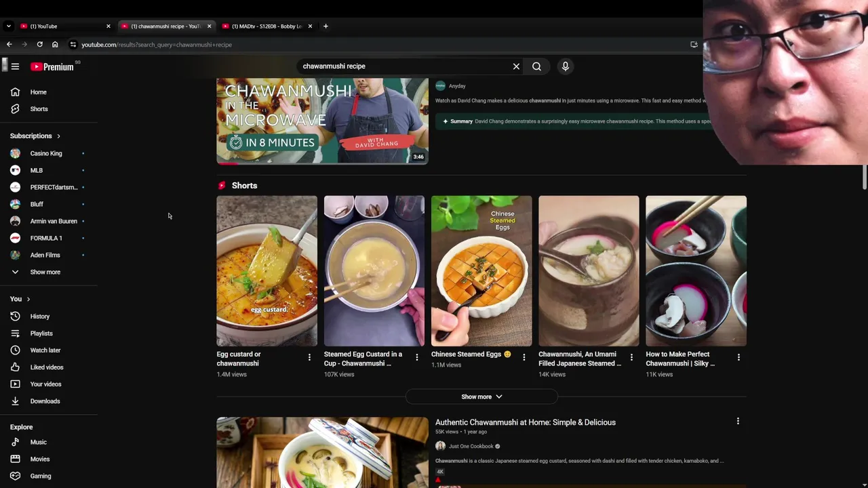Click the page vertical scrollbar

(864, 176)
